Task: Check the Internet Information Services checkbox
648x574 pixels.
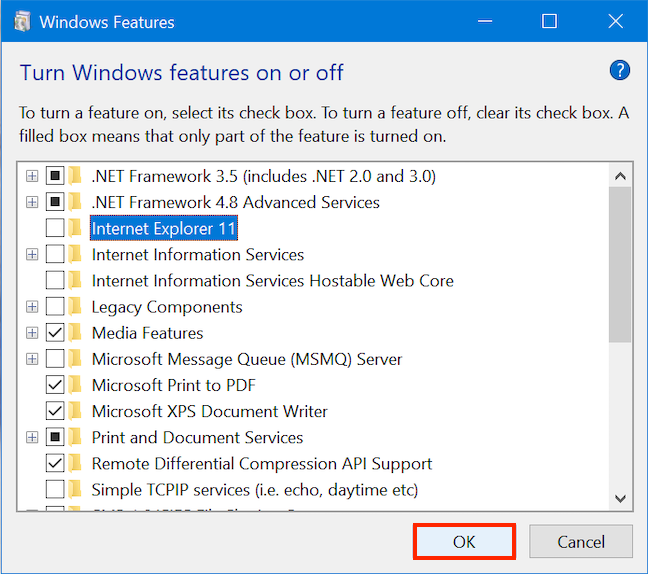Action: (x=55, y=254)
